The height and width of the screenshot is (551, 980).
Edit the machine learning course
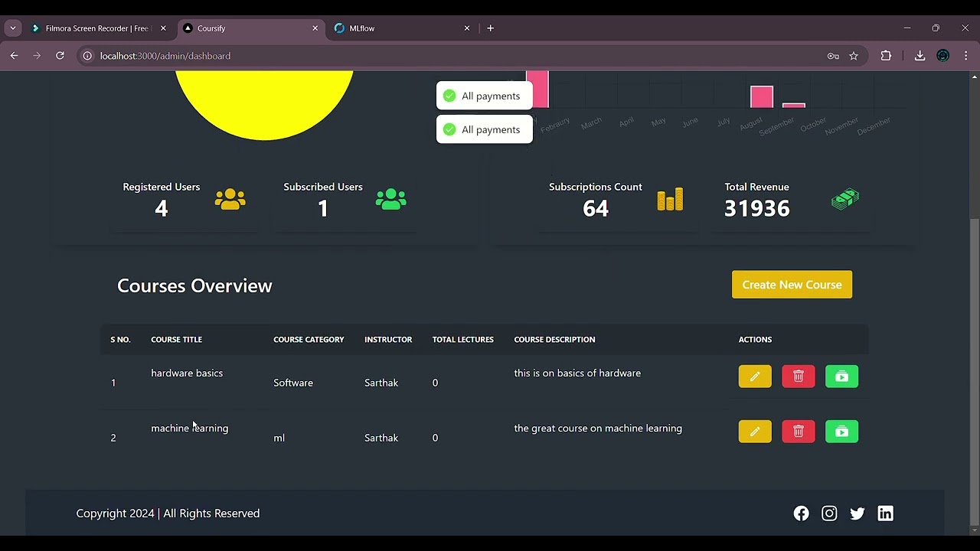click(755, 432)
